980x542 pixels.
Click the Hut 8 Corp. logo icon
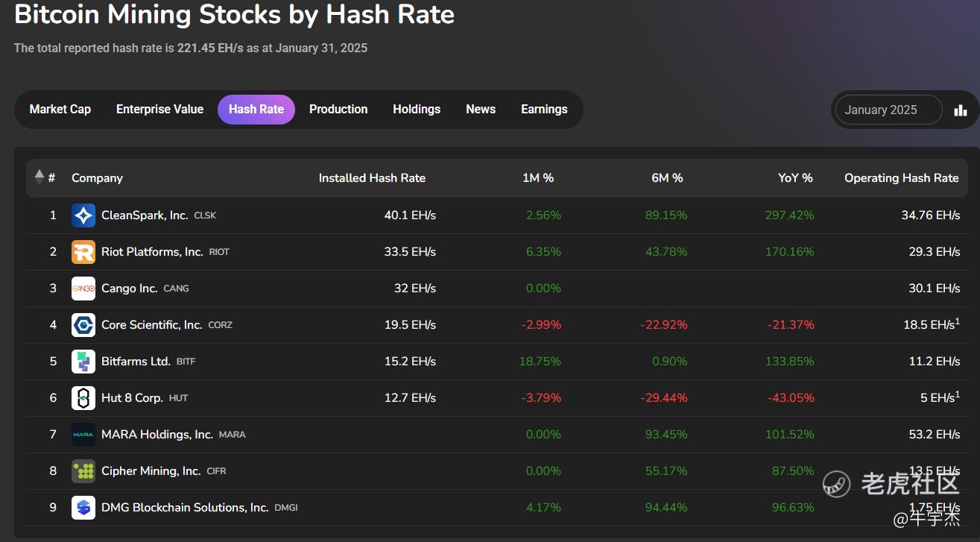[x=83, y=398]
